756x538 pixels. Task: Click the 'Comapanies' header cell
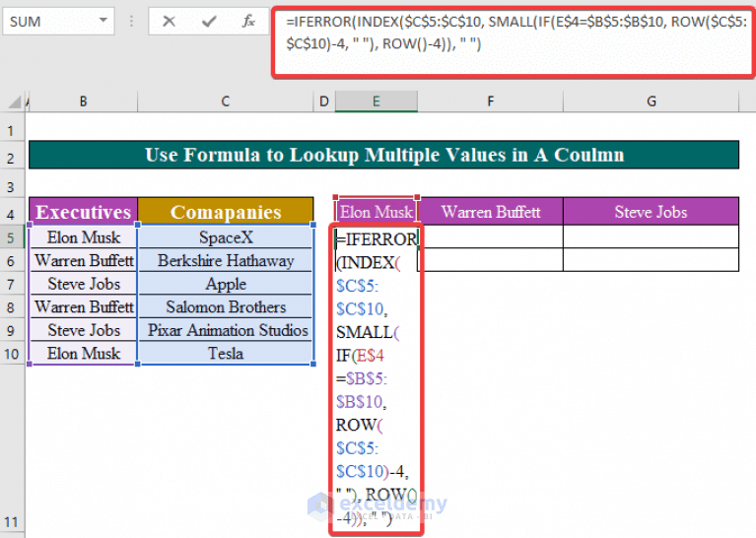[225, 211]
